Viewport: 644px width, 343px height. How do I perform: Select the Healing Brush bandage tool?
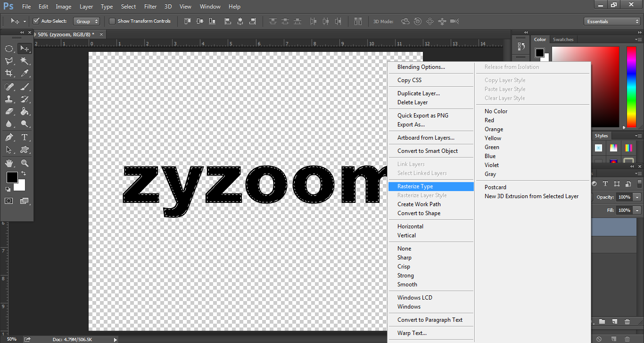click(x=9, y=87)
